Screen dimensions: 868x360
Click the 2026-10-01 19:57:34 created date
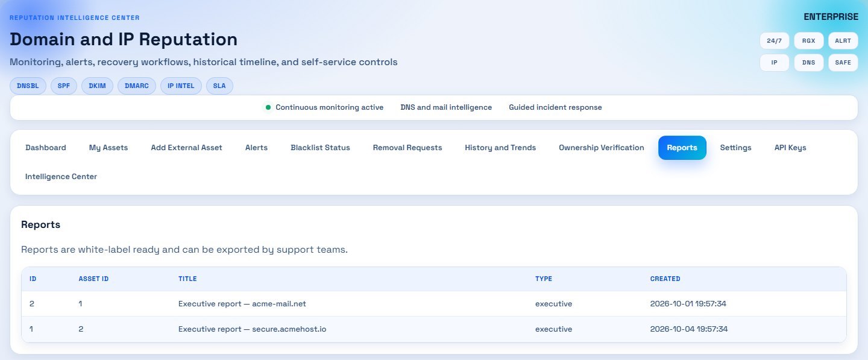688,304
